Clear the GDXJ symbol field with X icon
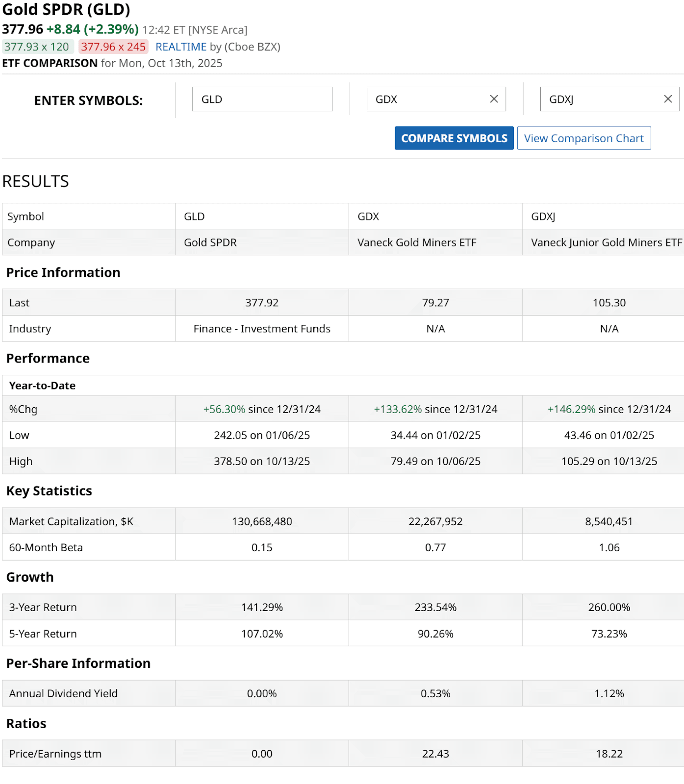 (667, 99)
